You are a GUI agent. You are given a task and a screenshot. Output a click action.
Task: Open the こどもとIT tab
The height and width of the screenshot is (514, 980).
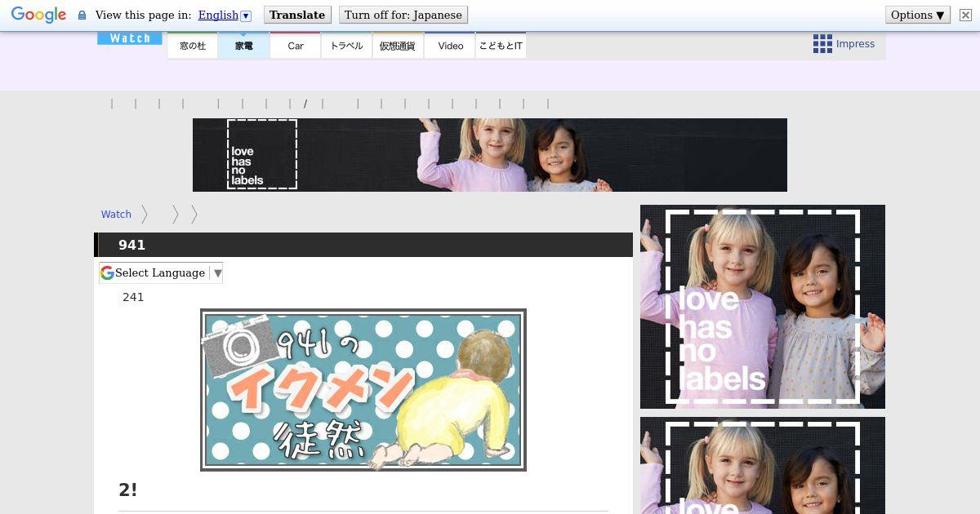click(x=501, y=46)
